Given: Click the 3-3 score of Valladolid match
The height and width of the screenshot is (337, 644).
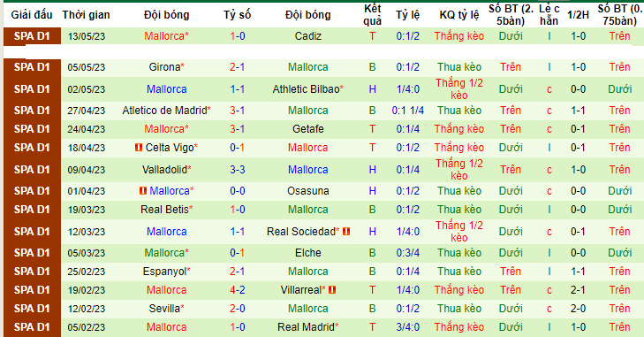Looking at the screenshot, I should [238, 170].
